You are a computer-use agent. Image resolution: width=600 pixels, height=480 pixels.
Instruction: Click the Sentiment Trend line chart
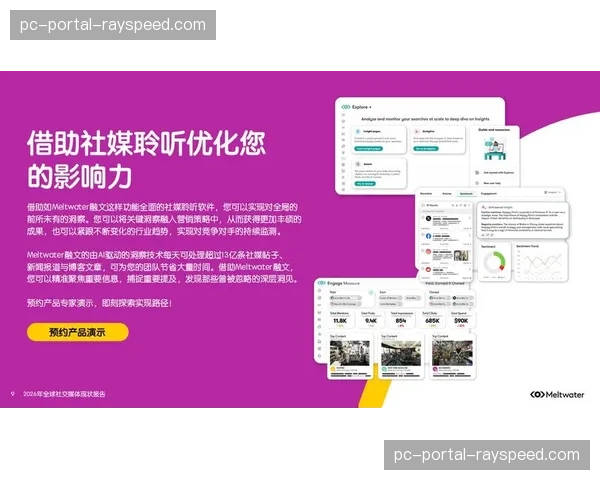pyautogui.click(x=541, y=263)
